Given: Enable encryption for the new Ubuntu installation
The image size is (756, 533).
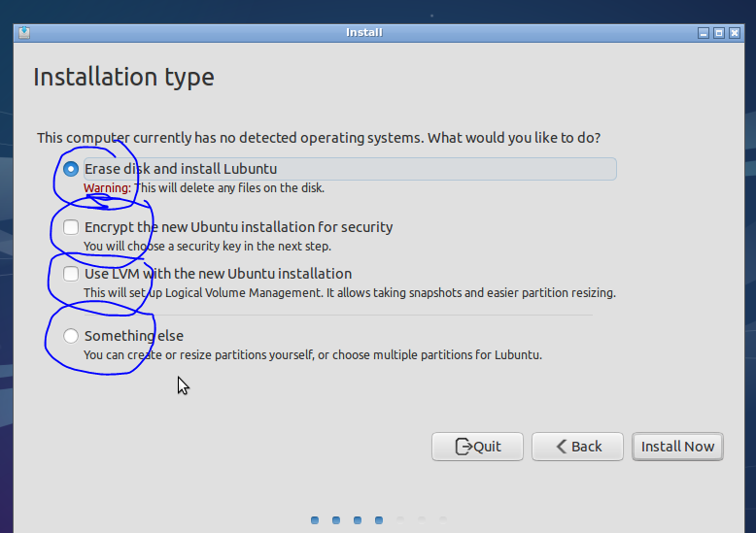Looking at the screenshot, I should [x=71, y=227].
